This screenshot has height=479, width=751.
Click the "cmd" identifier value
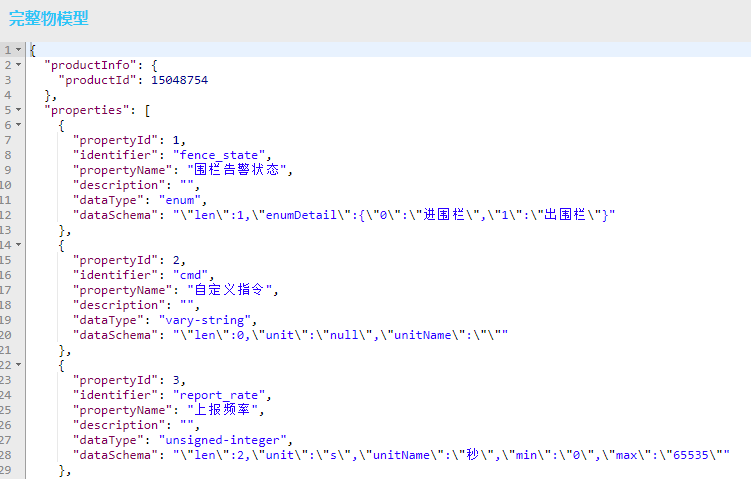pyautogui.click(x=190, y=275)
